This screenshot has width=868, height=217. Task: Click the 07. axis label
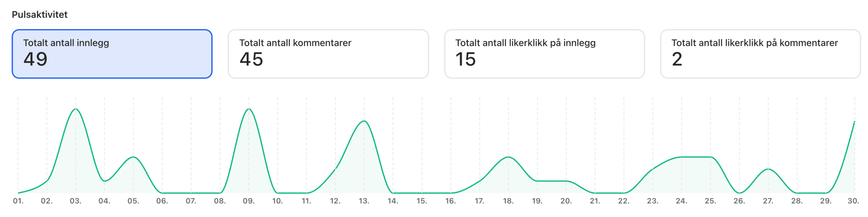[191, 201]
